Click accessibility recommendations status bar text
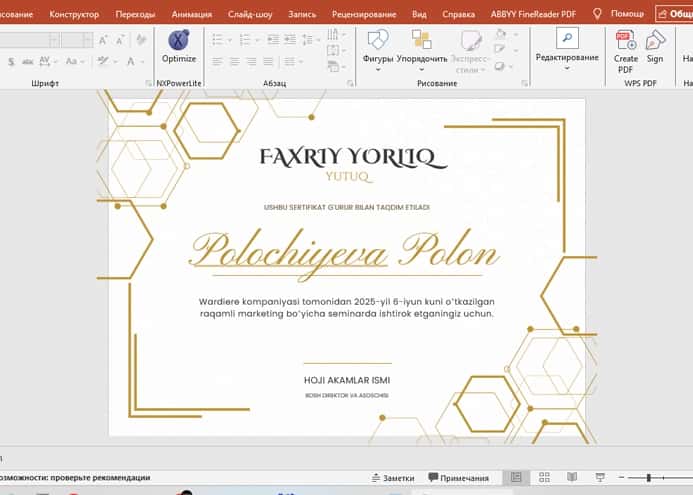 click(75, 478)
